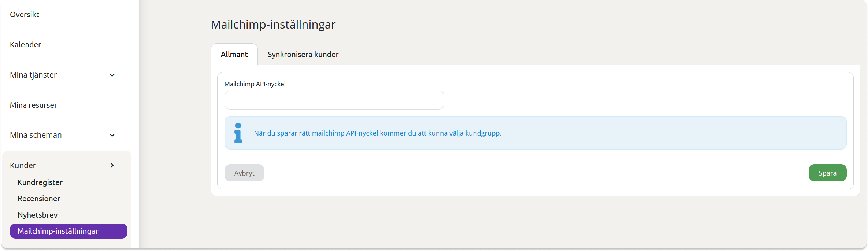This screenshot has width=868, height=251.
Task: Open Recensioner submenu item
Action: [39, 199]
